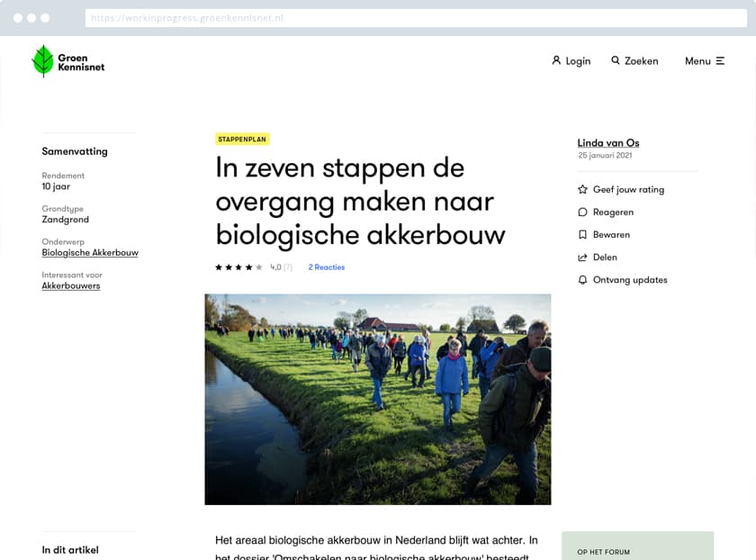
Task: Click the share Delen icon
Action: tap(582, 257)
